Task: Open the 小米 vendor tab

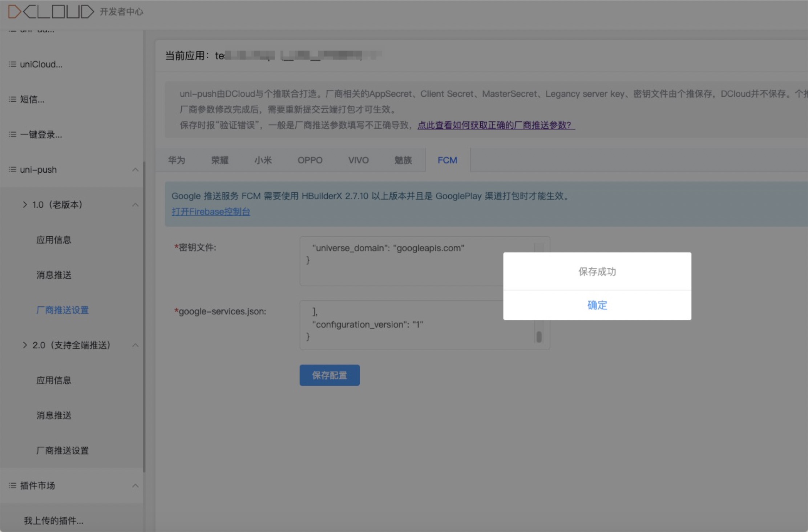Action: (x=263, y=160)
